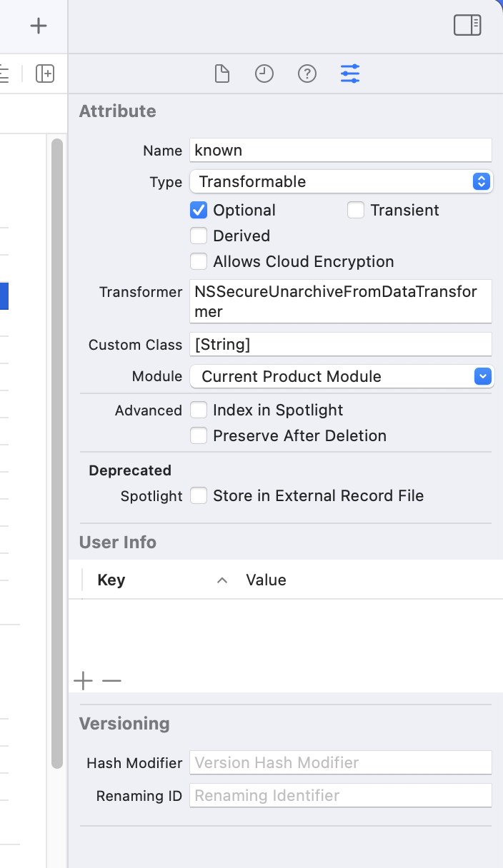Enable the Transient checkbox
This screenshot has height=868, width=503.
[x=356, y=211]
